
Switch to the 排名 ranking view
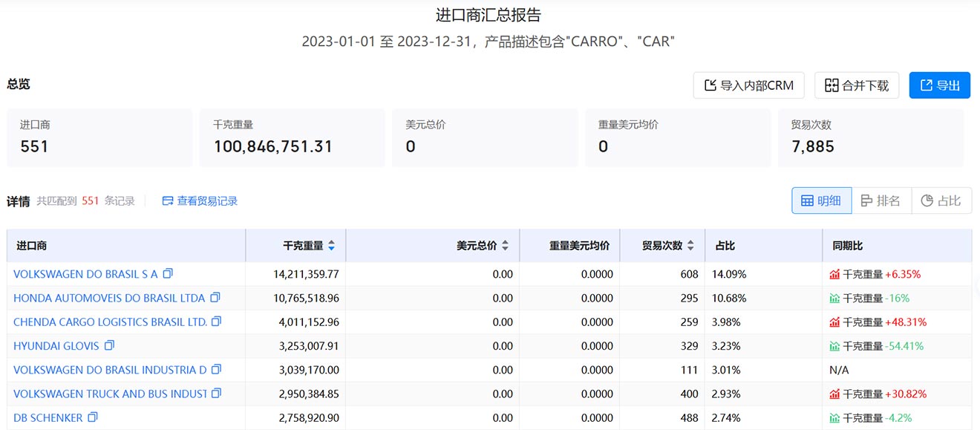click(881, 201)
